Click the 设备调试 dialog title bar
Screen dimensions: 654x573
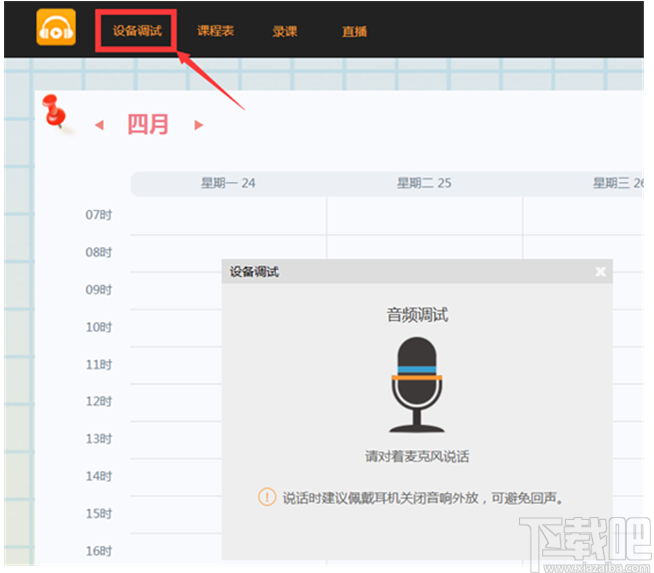[417, 271]
